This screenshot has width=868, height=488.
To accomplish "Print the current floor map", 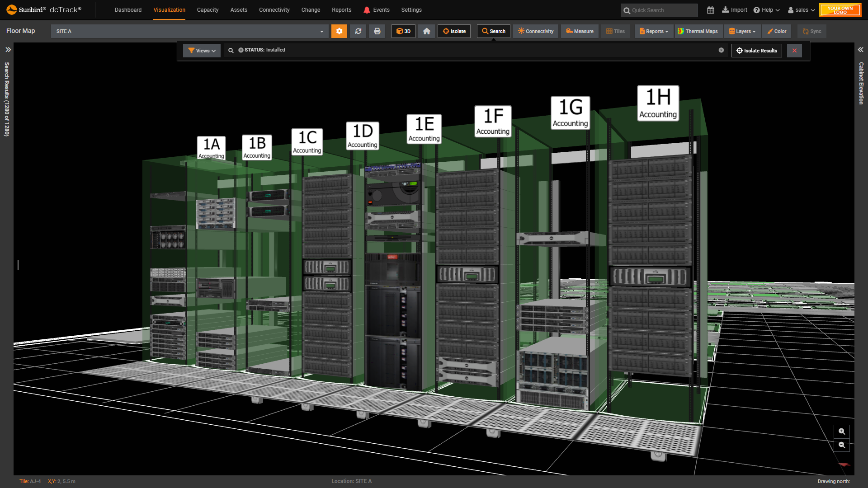I will 377,31.
